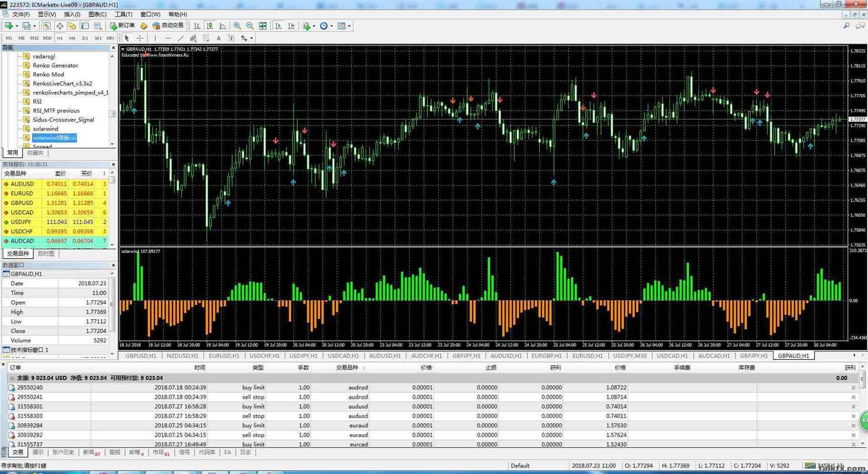This screenshot has height=474, width=868.
Task: Select the equidistant channel tool
Action: (193, 38)
